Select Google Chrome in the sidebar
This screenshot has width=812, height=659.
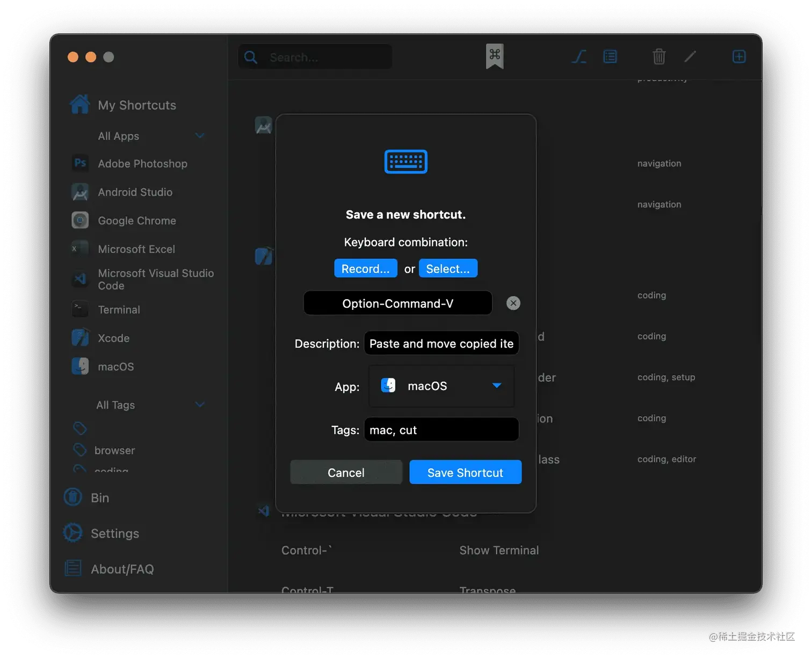pos(124,220)
